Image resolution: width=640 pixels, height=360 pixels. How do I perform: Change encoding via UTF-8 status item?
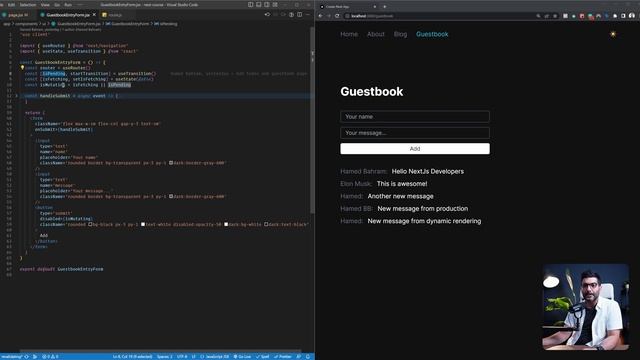(x=182, y=356)
